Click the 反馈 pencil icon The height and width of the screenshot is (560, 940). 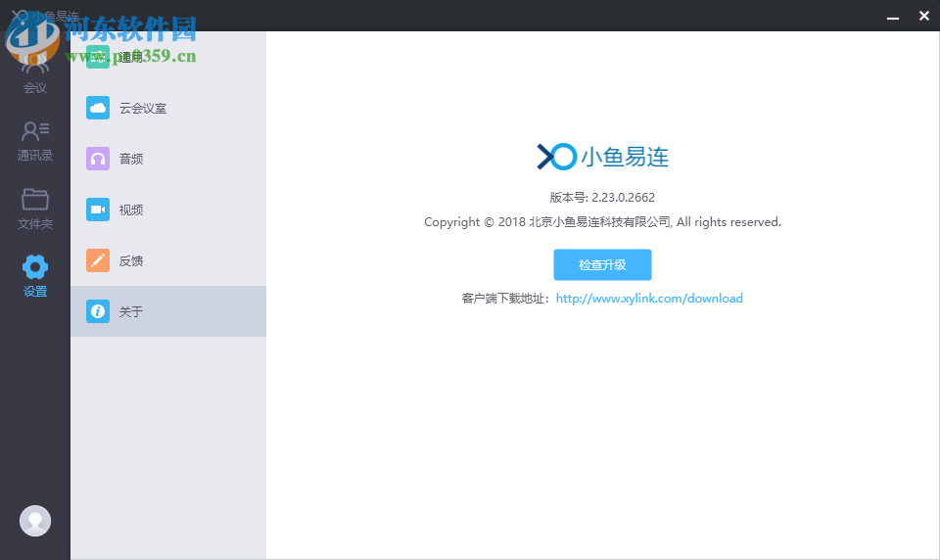[98, 260]
